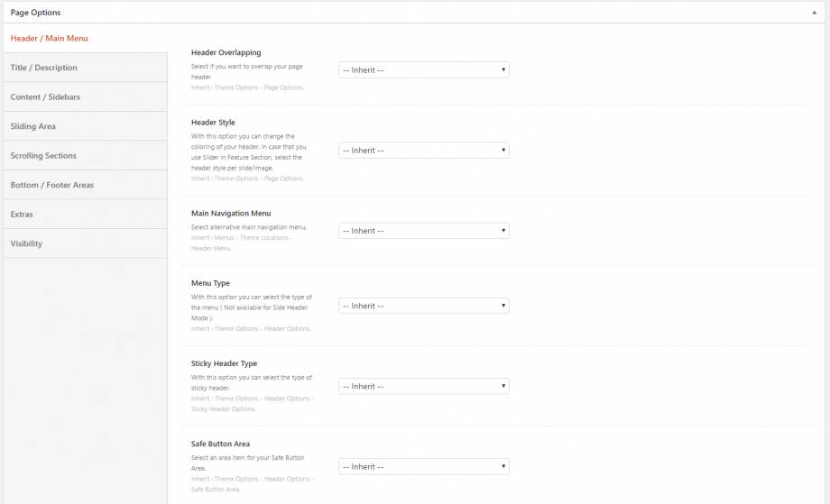
Task: Click the Menu Type field label
Action: point(210,283)
